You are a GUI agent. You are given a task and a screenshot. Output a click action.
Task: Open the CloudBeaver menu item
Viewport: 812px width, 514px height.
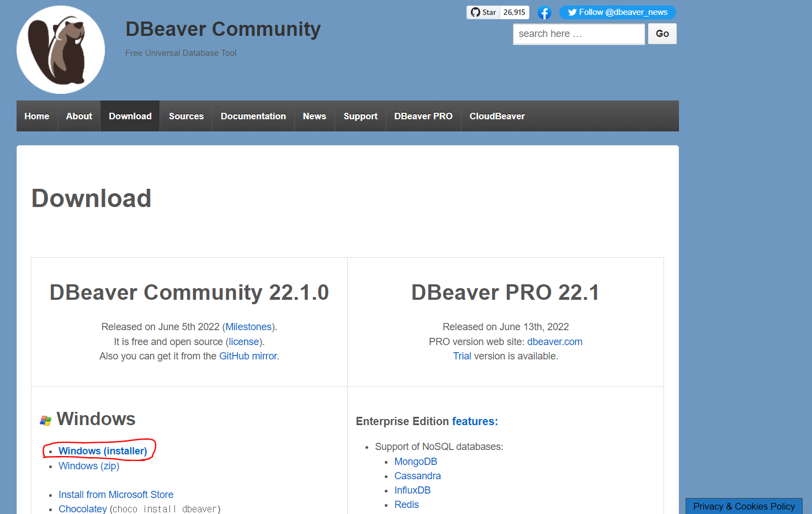[x=497, y=116]
